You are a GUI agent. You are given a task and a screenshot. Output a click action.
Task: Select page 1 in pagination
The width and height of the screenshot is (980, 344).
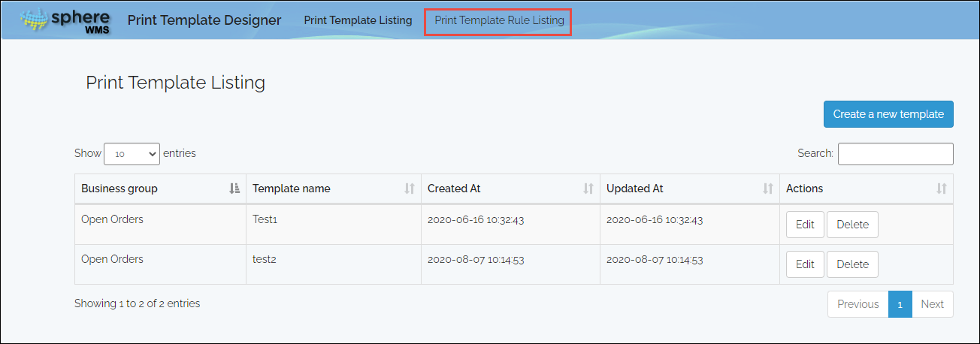pyautogui.click(x=900, y=304)
